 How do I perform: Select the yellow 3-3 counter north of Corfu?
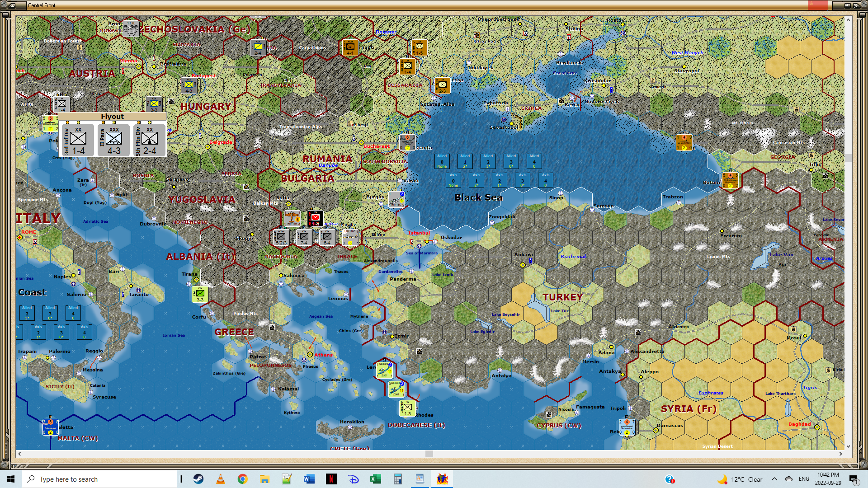[x=200, y=294]
